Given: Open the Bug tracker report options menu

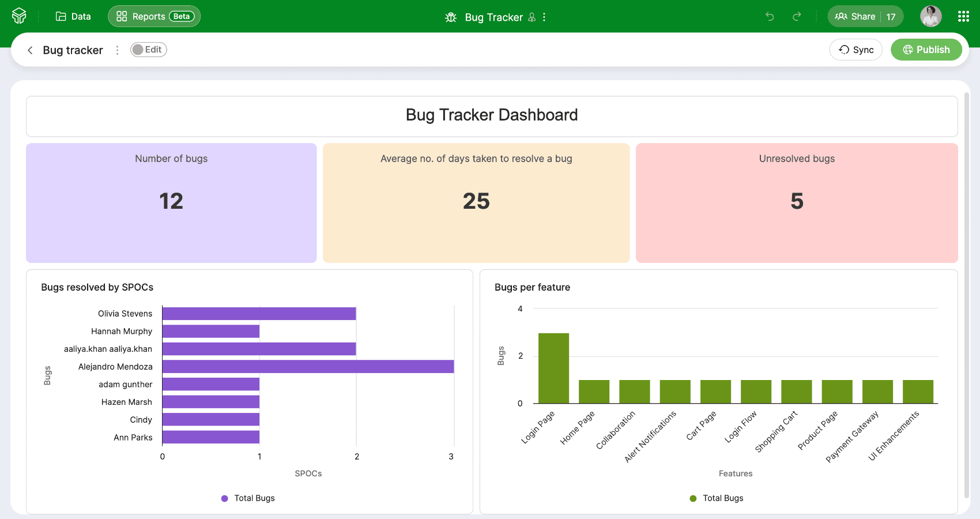Looking at the screenshot, I should (118, 50).
